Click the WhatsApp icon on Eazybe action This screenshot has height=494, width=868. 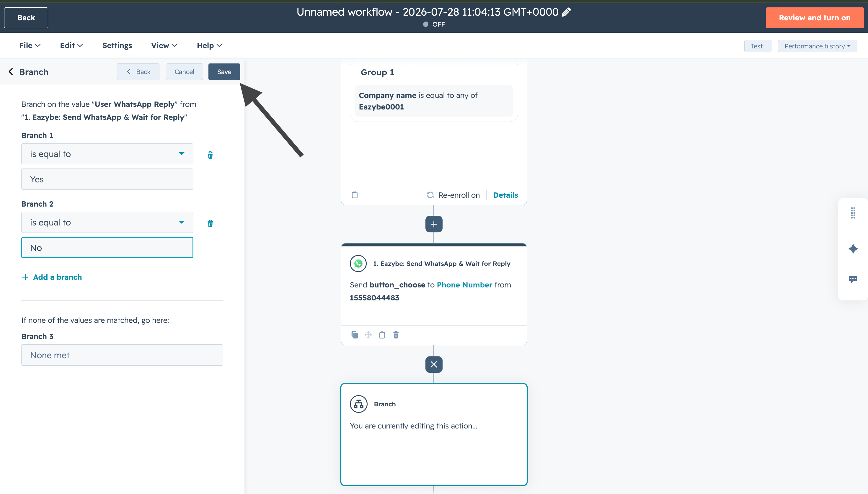click(358, 264)
